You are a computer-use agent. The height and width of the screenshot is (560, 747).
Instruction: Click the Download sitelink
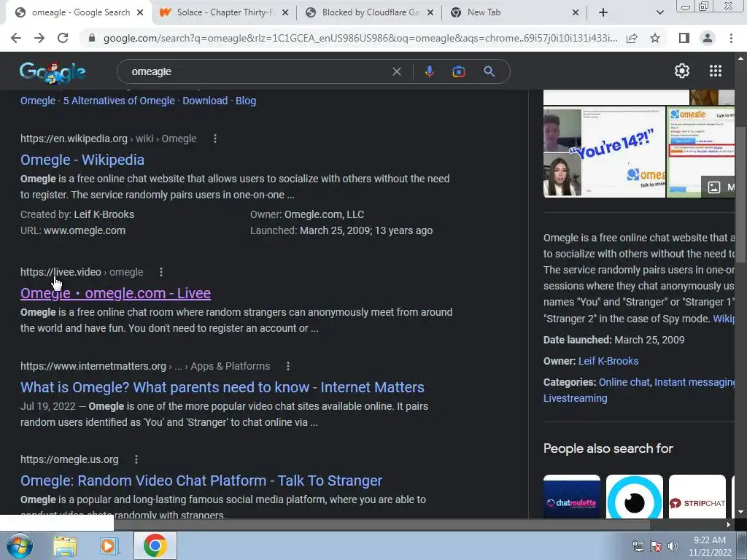[x=205, y=101]
